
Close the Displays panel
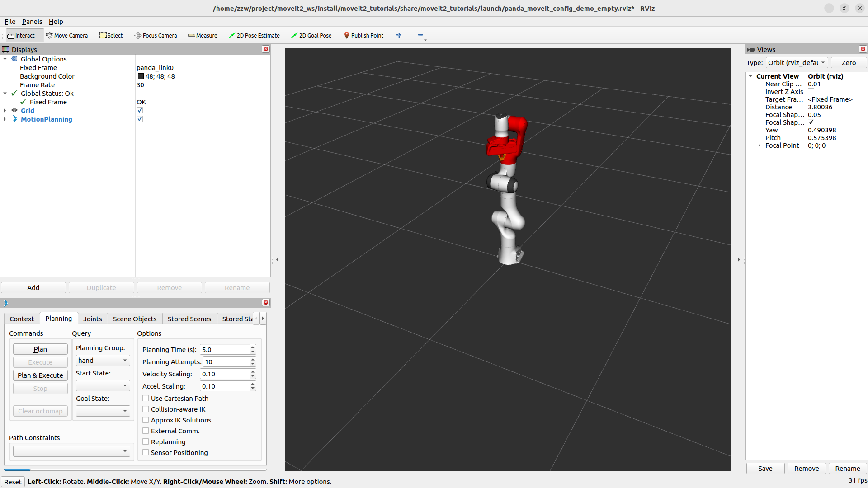[266, 49]
